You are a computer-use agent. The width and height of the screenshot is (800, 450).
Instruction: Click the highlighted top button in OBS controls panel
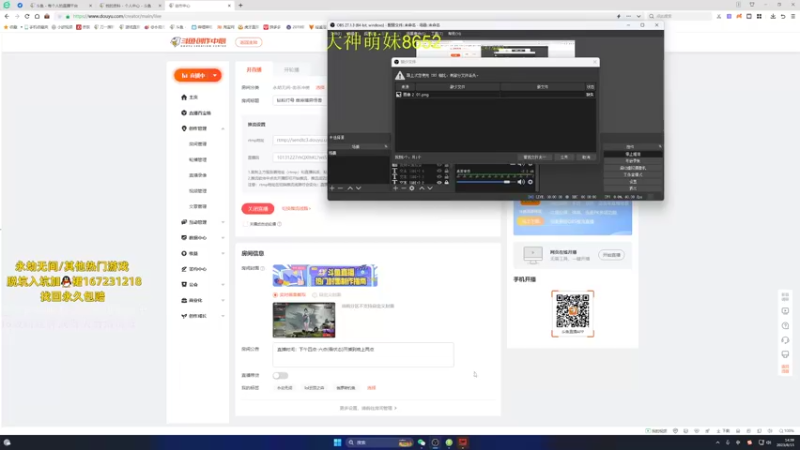[633, 154]
